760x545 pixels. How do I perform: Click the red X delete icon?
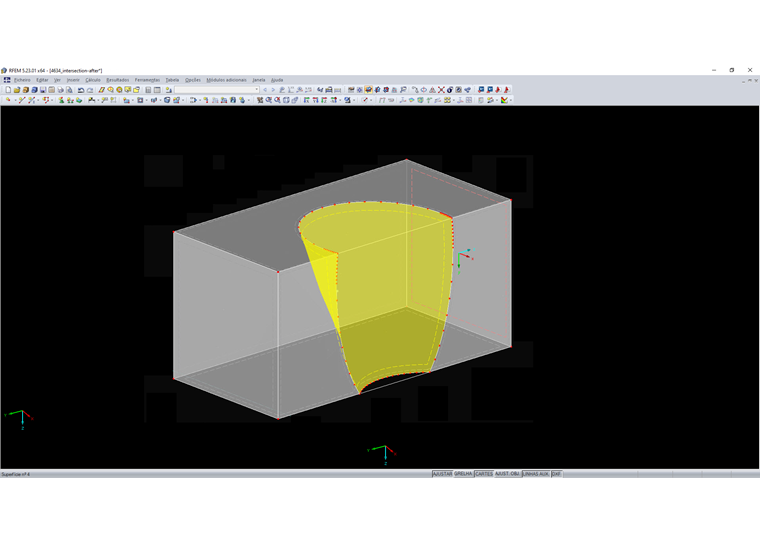441,90
